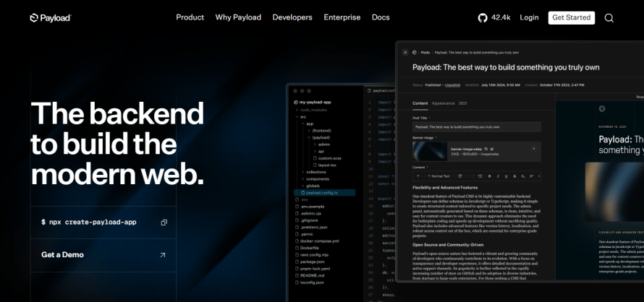644x302 pixels.
Task: Click the Payload logo in the header
Action: (x=51, y=17)
